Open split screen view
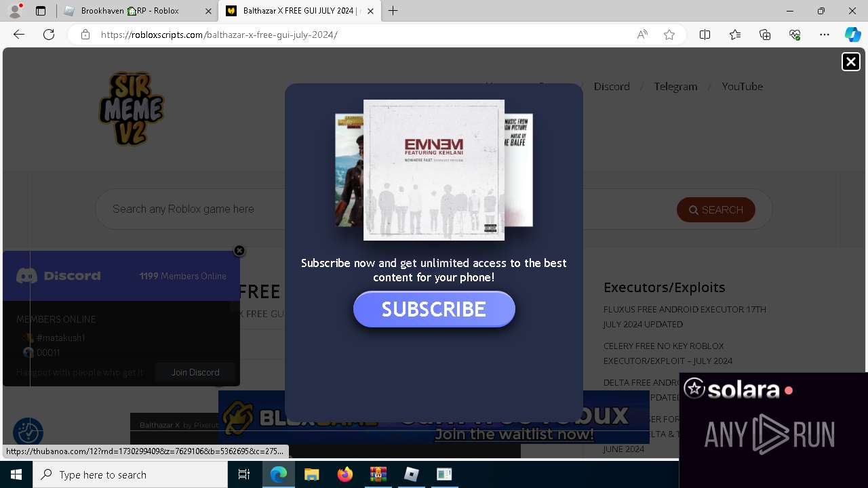The width and height of the screenshot is (868, 488). click(x=705, y=35)
